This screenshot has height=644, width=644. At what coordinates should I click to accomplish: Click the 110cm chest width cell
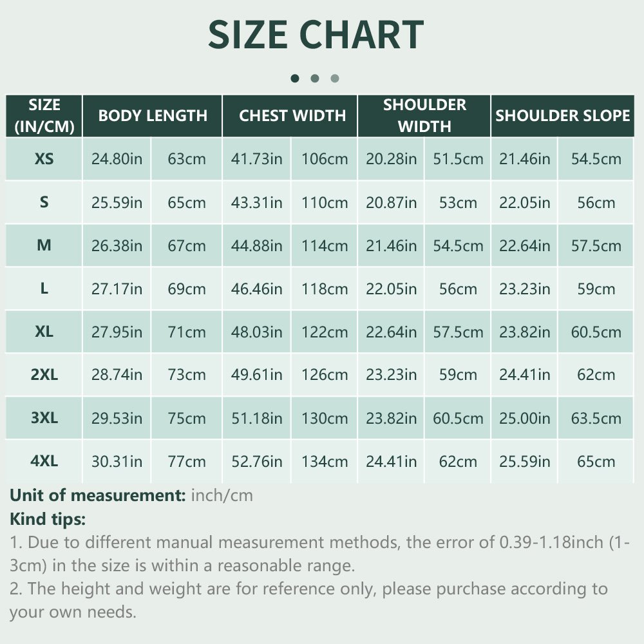[325, 202]
